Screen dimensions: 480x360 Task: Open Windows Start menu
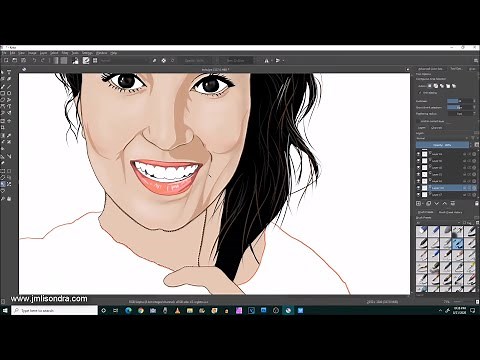click(5, 310)
